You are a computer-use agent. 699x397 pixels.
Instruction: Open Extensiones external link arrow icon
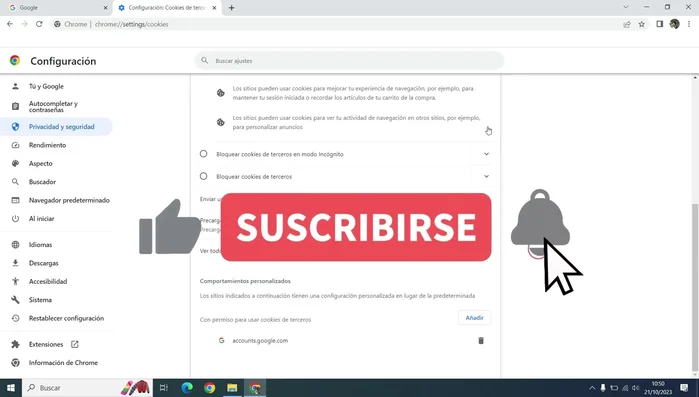tap(75, 344)
